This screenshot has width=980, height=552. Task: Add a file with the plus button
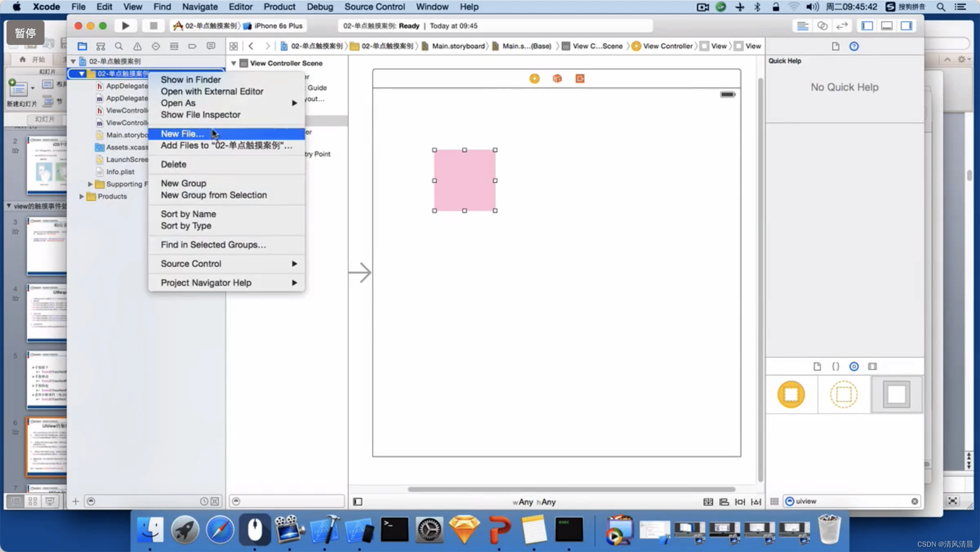tap(76, 501)
